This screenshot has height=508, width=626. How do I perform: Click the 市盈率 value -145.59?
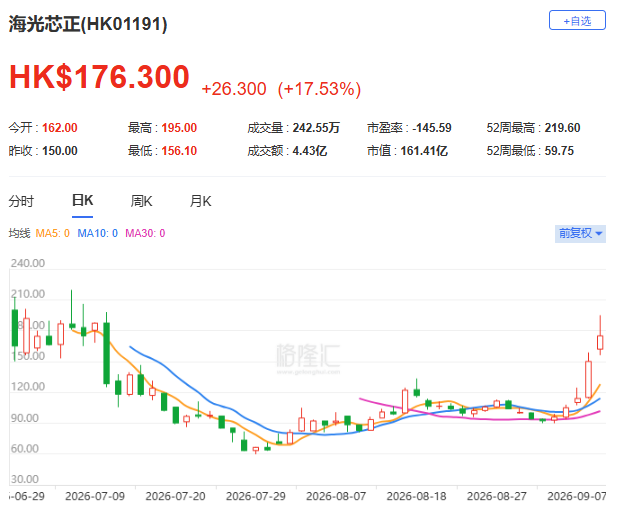click(432, 128)
